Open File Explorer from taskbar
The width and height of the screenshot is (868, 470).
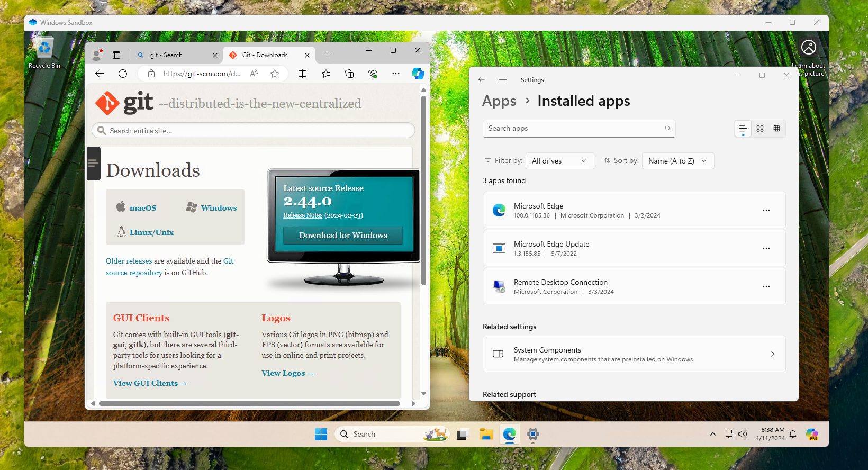[486, 434]
